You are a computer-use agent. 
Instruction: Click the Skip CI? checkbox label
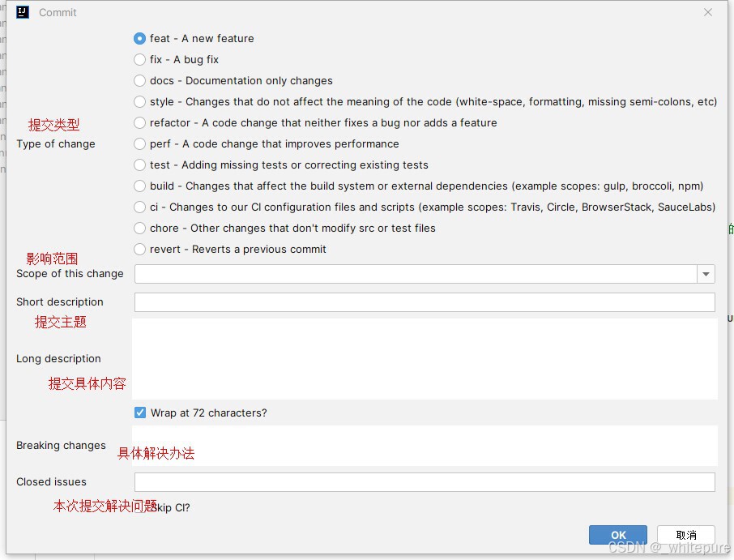(171, 507)
